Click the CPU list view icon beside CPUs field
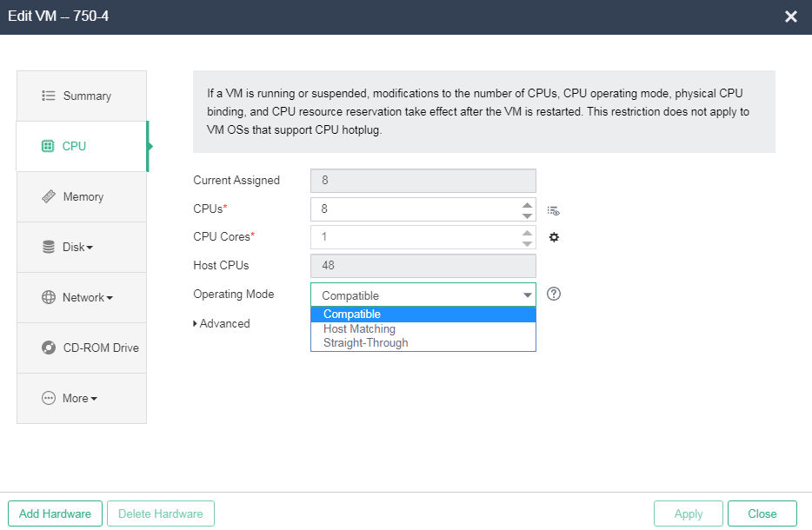Screen dimensions: 812x530 pyautogui.click(x=553, y=210)
